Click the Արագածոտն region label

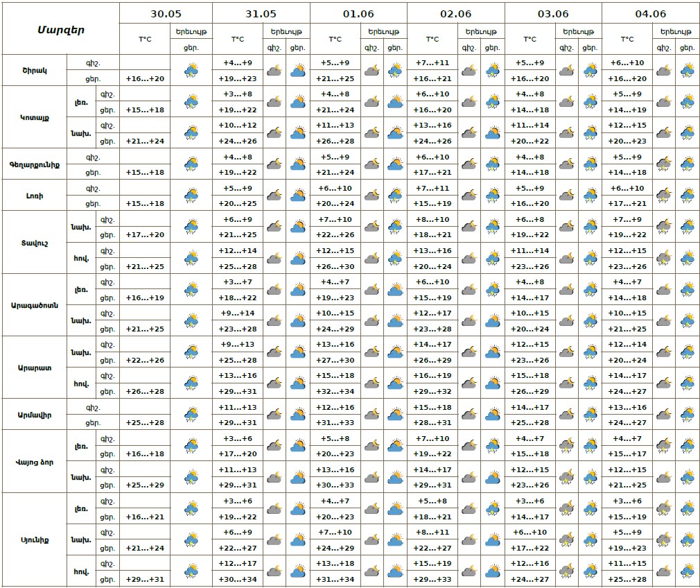click(x=35, y=305)
